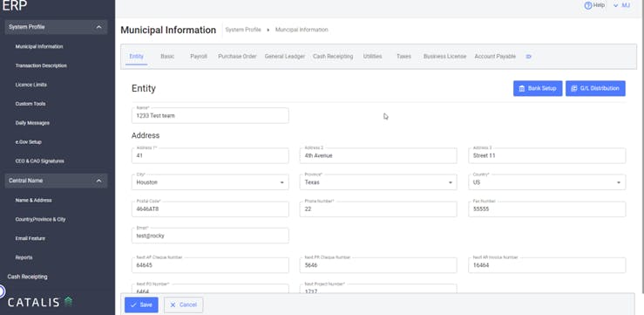
Task: Open the MJ user menu chevron
Action: pyautogui.click(x=615, y=6)
